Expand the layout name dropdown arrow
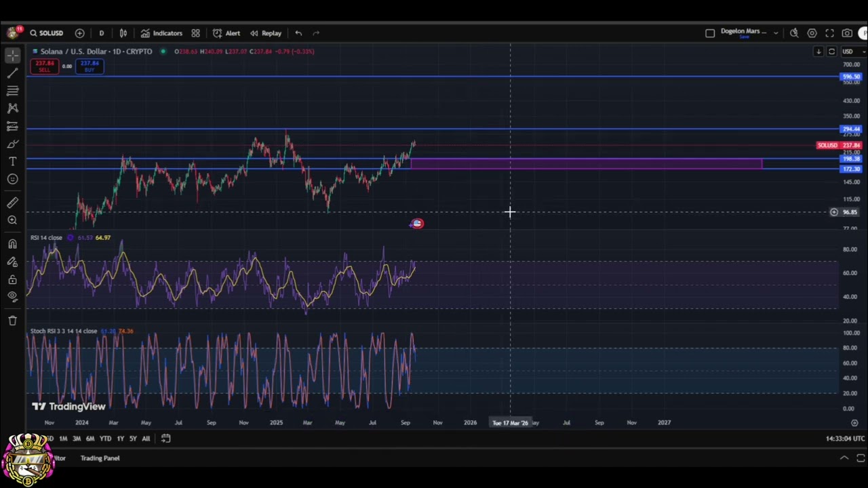Screen dimensions: 868x488 point(776,33)
